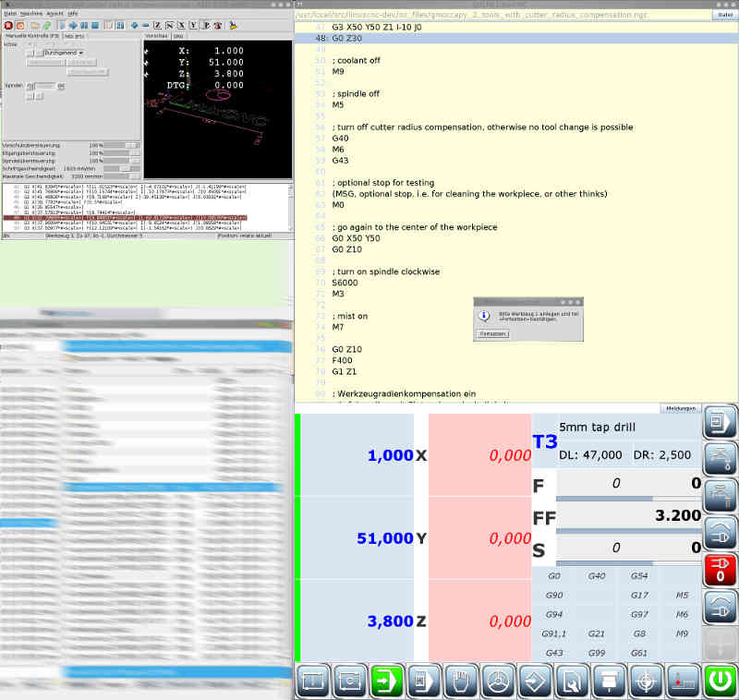Toggle the green machine power button in gmoccapy

click(721, 681)
